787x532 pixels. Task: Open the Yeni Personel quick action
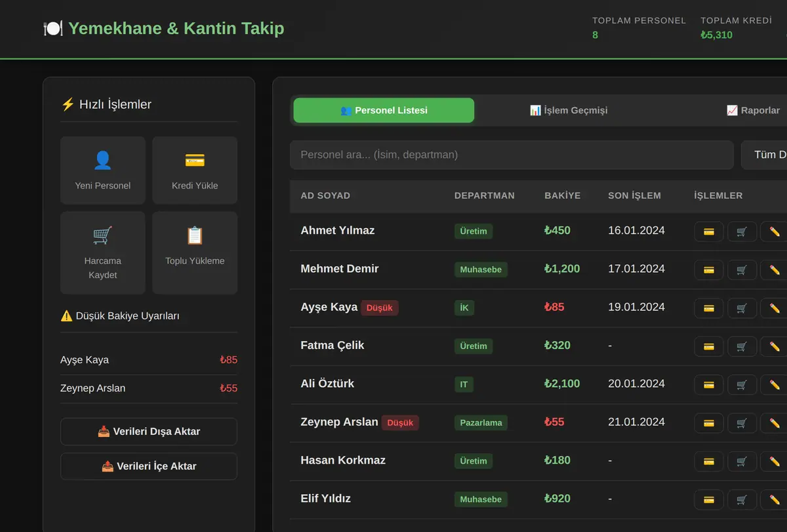[103, 171]
